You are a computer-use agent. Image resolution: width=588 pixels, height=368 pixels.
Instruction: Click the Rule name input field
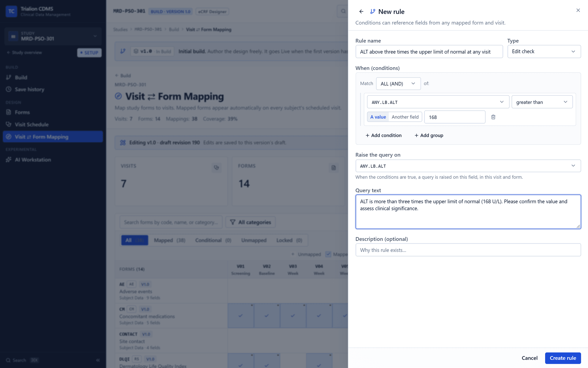[x=429, y=52]
